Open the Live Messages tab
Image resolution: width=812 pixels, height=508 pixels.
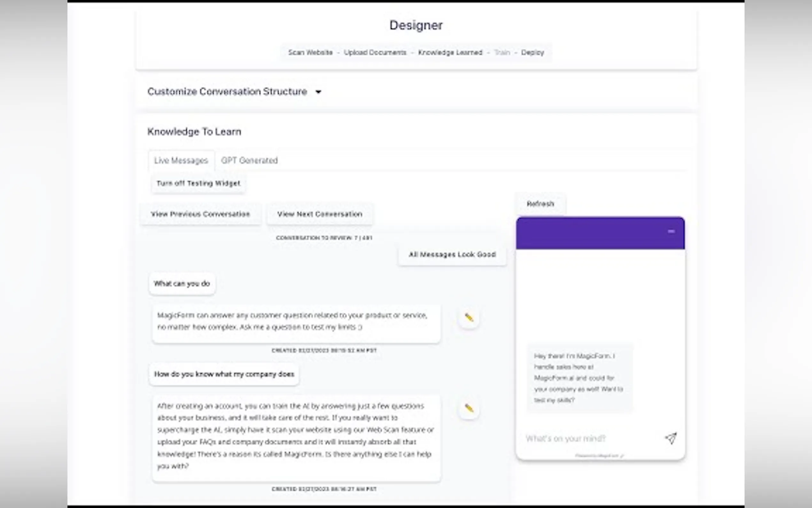(x=181, y=161)
